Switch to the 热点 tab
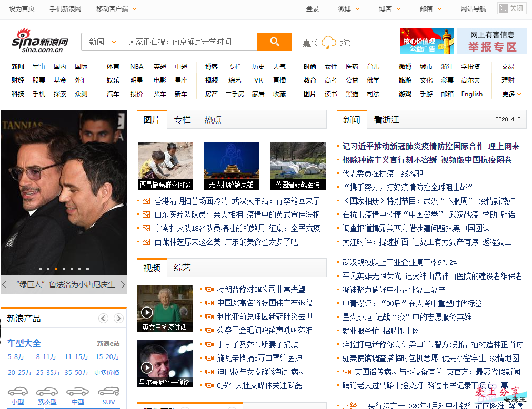This screenshot has height=409, width=532. click(213, 120)
